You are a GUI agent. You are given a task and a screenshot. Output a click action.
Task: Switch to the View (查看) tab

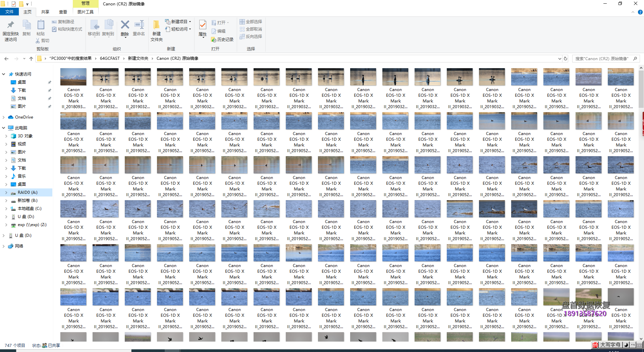coord(63,12)
